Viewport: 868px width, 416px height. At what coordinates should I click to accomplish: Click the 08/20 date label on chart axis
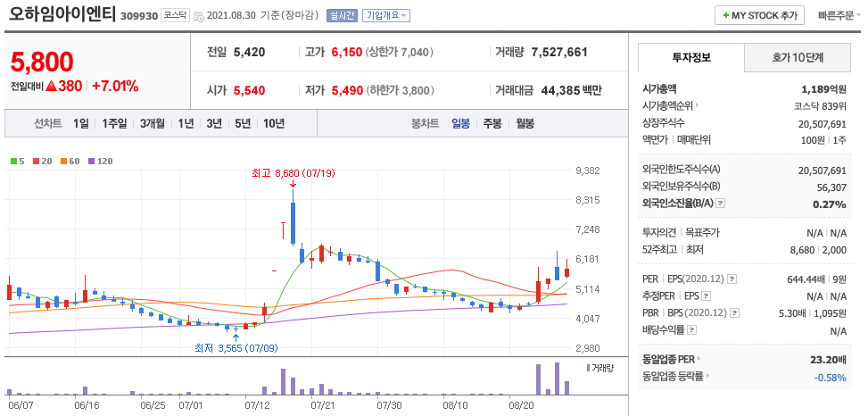click(520, 405)
